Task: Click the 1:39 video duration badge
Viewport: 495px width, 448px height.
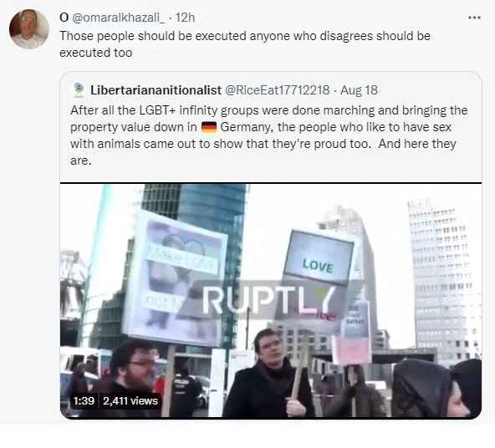Action: 84,400
